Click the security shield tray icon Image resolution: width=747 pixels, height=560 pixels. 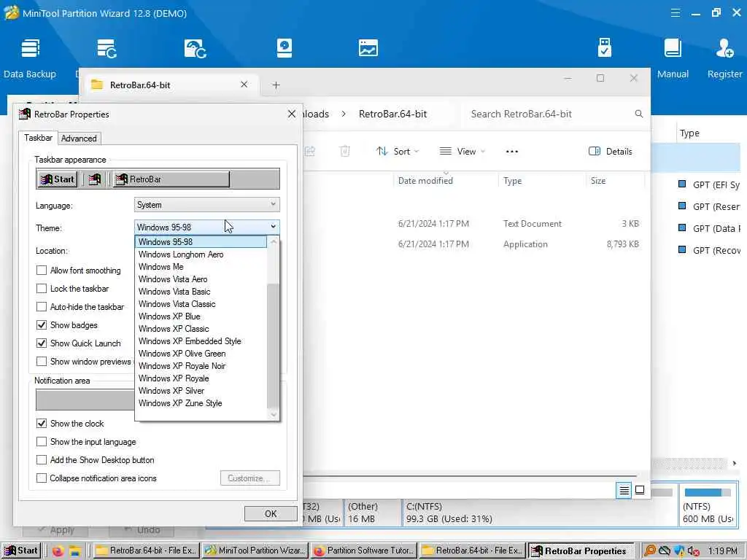[x=679, y=551]
